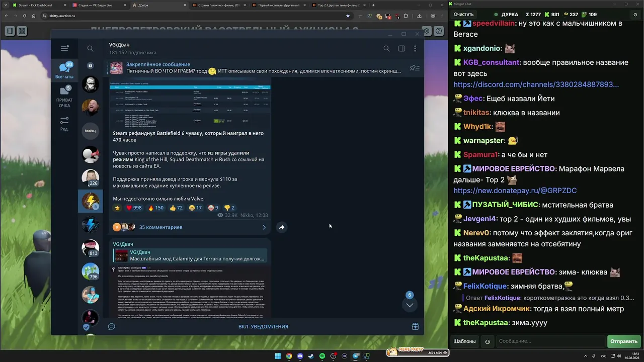Open the Ред. folder editing option
The height and width of the screenshot is (362, 644).
(x=64, y=124)
